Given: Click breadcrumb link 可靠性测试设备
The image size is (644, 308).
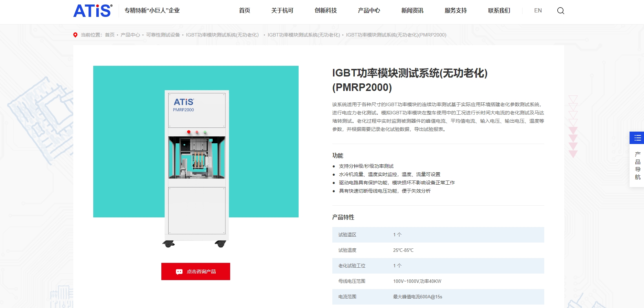Looking at the screenshot, I should click(x=163, y=35).
